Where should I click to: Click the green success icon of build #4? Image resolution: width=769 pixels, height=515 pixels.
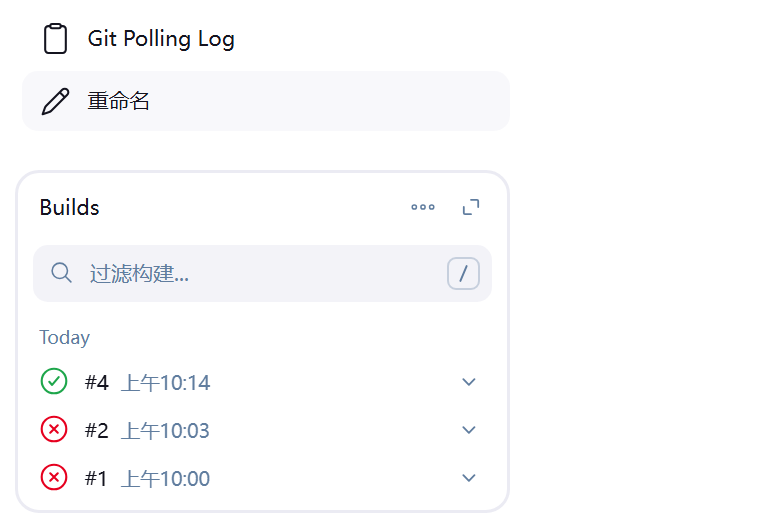[x=54, y=381]
